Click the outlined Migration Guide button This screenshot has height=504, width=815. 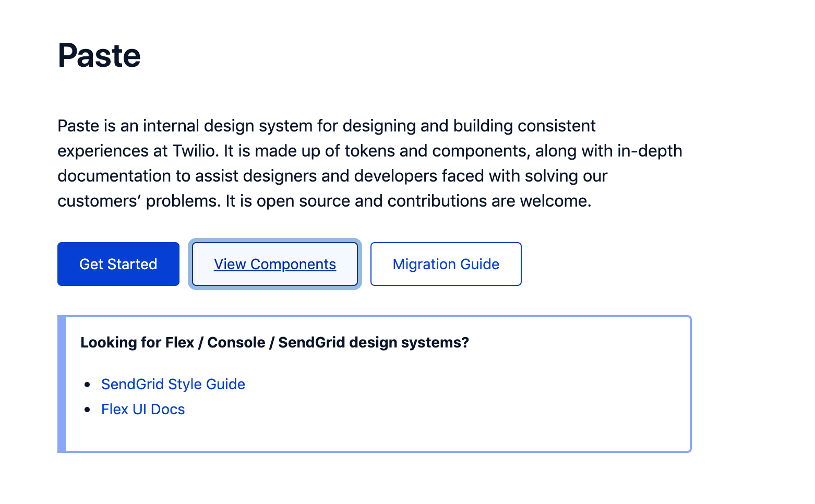coord(446,264)
